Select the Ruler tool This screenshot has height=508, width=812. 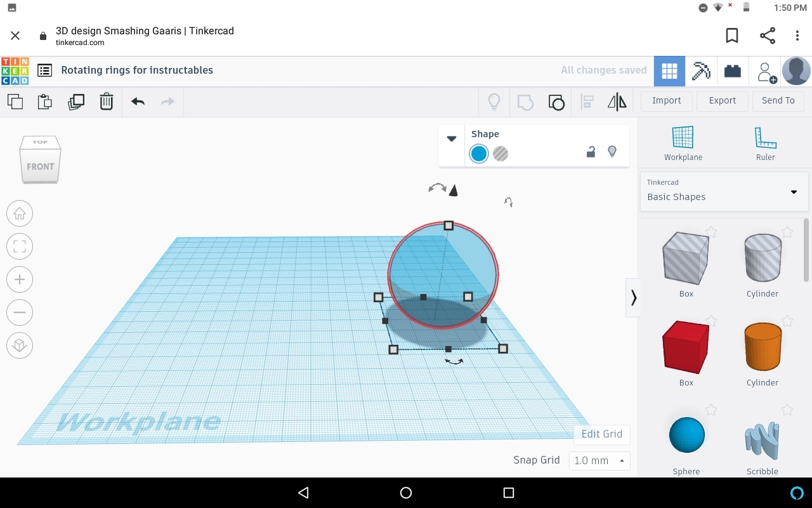[x=765, y=144]
